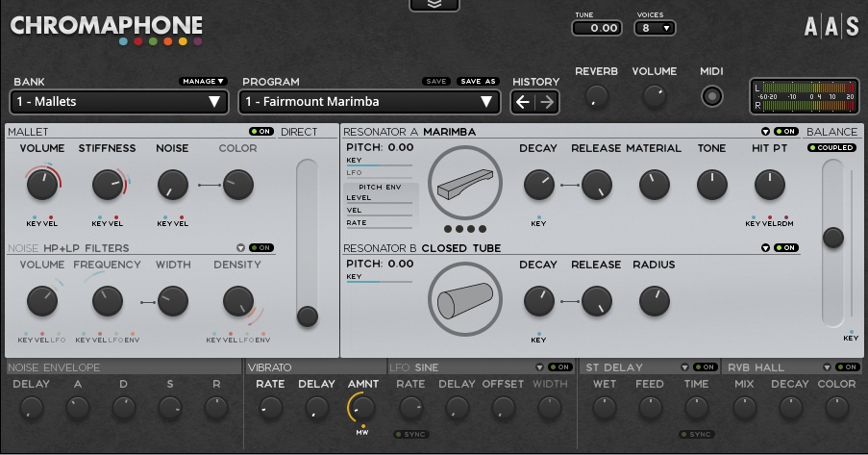Click the Noise filter Frequency knob
This screenshot has height=455, width=868.
[x=108, y=301]
